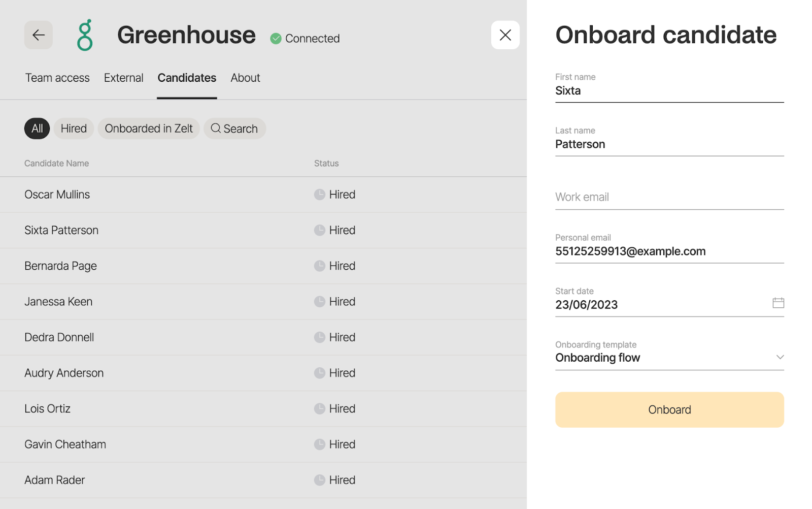
Task: Click the Start date value 23/06/2023
Action: click(x=586, y=305)
